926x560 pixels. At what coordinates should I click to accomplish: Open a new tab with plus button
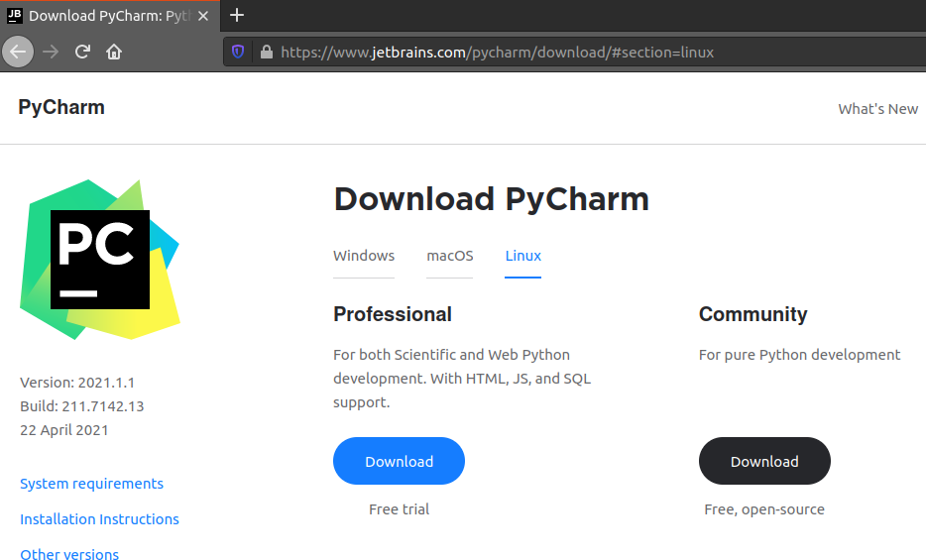click(237, 15)
